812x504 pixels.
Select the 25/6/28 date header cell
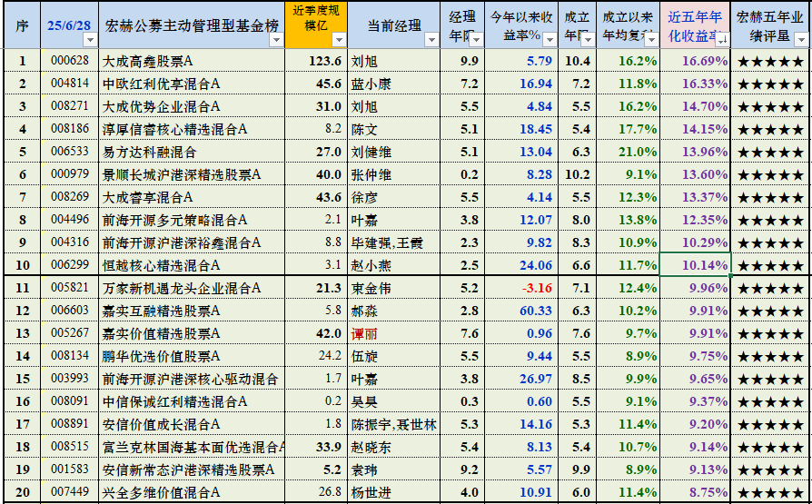pos(69,25)
